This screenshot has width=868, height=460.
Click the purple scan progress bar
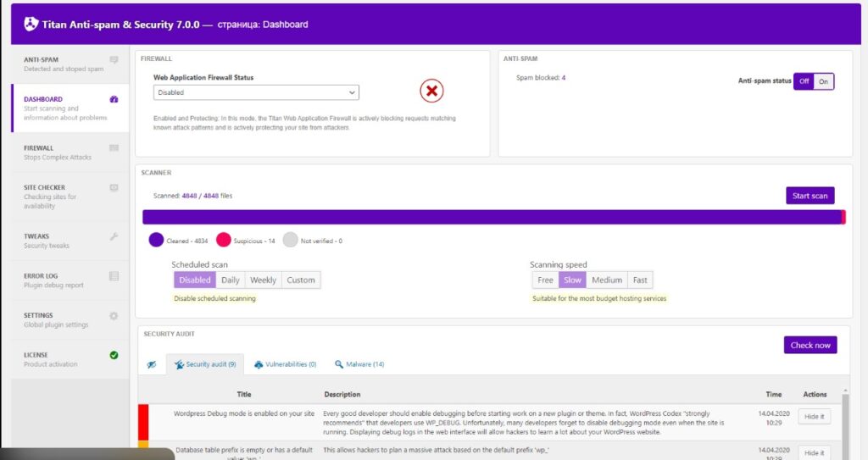[x=493, y=218]
